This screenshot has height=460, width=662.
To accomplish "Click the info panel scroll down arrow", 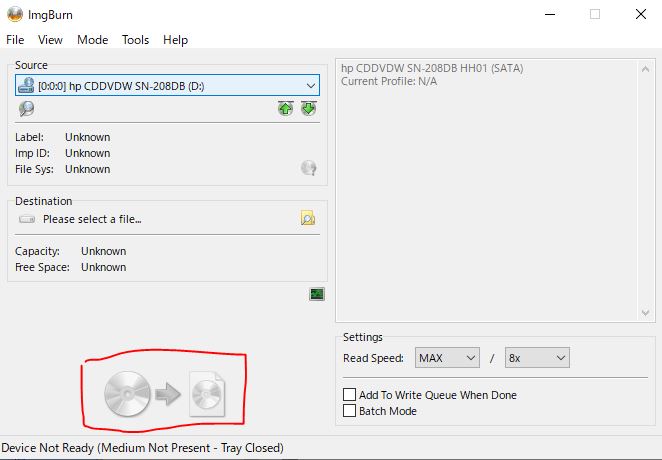I will pos(645,313).
